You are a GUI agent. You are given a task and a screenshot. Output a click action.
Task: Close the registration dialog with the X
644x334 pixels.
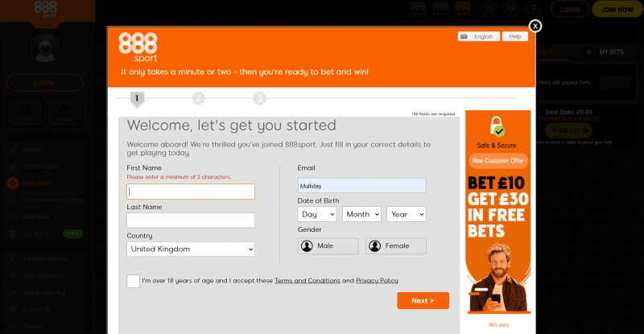(535, 27)
